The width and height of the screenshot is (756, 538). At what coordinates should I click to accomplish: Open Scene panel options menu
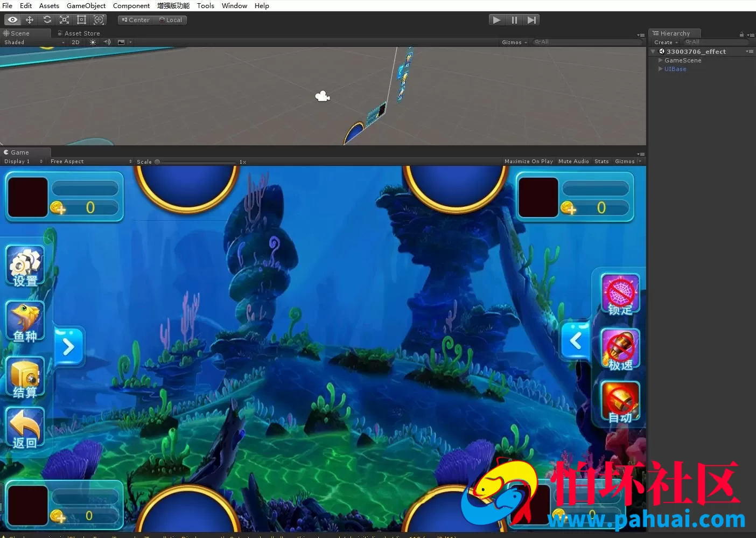click(x=641, y=34)
